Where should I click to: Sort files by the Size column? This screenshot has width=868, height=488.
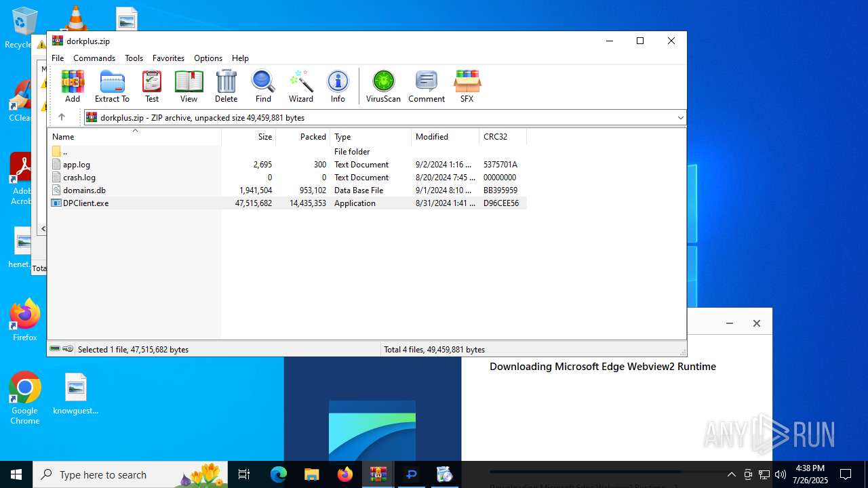[248, 137]
